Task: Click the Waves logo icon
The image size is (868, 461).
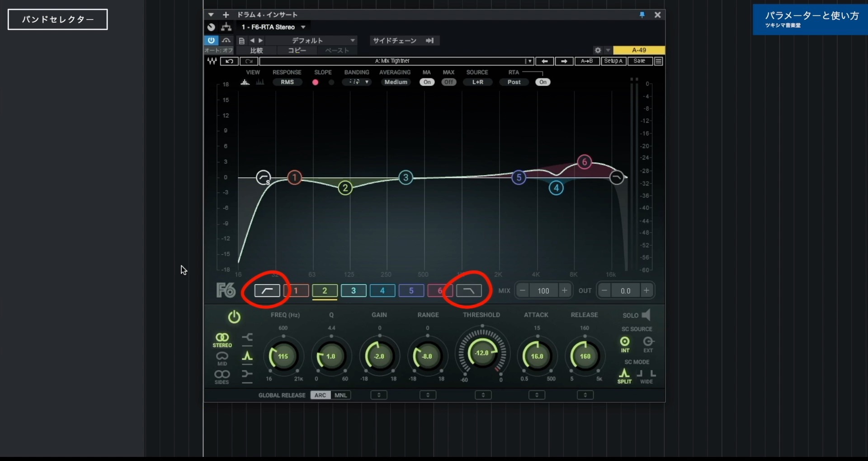Action: [212, 61]
